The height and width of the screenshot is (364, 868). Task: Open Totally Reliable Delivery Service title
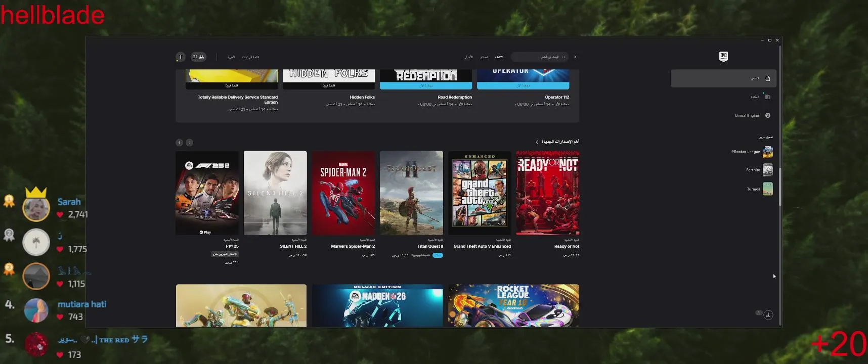[238, 100]
